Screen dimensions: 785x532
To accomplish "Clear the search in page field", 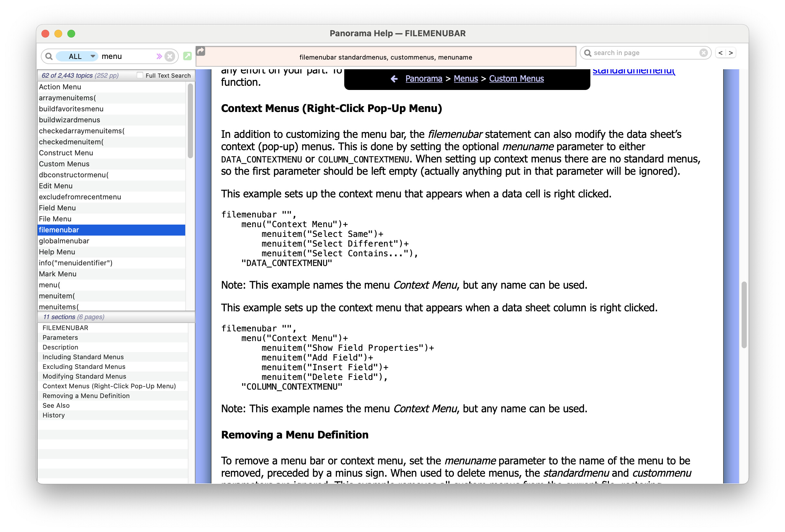I will [703, 53].
